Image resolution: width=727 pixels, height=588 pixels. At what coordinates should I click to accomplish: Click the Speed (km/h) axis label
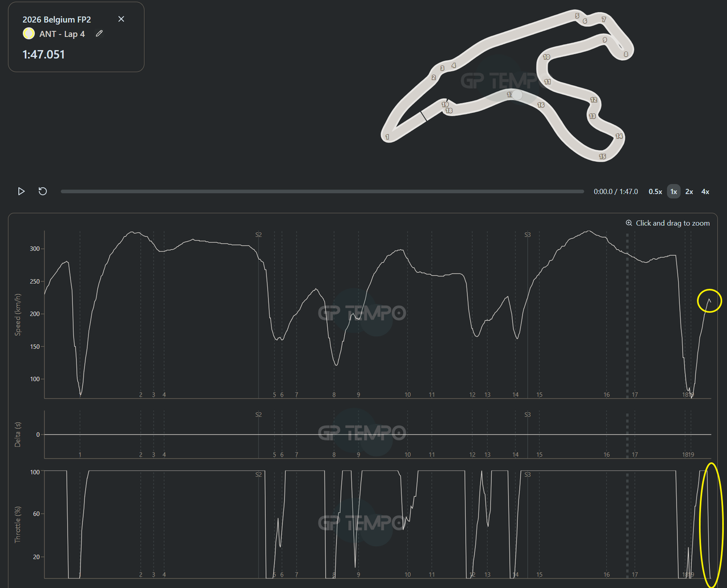[18, 314]
